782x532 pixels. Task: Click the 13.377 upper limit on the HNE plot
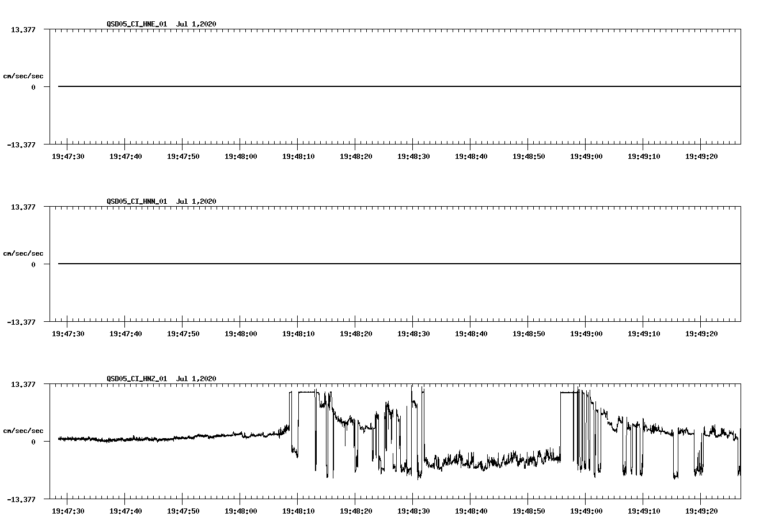(x=23, y=29)
